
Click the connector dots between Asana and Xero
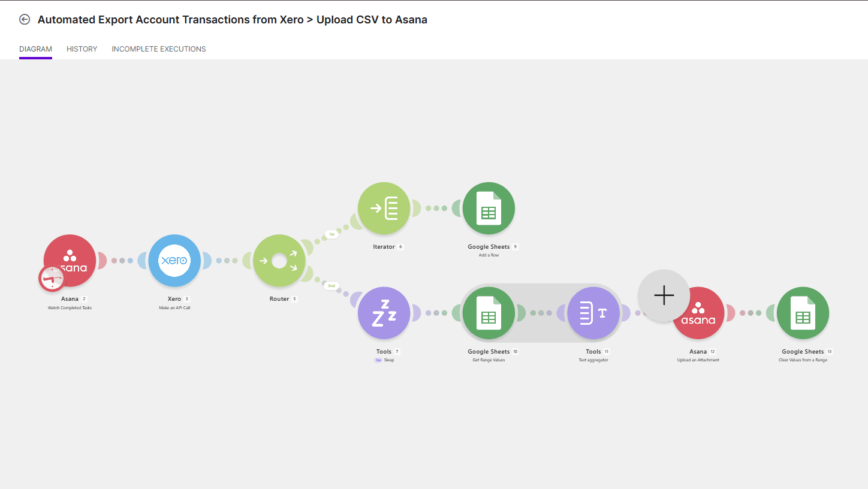pyautogui.click(x=122, y=261)
